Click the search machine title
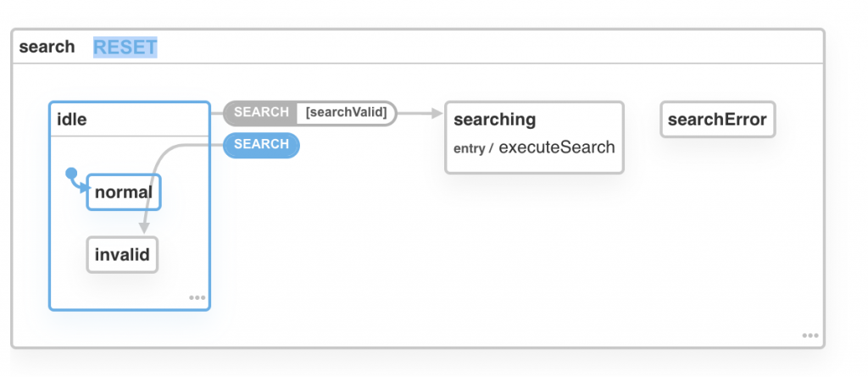Screen dimensions: 868x377 click(47, 47)
